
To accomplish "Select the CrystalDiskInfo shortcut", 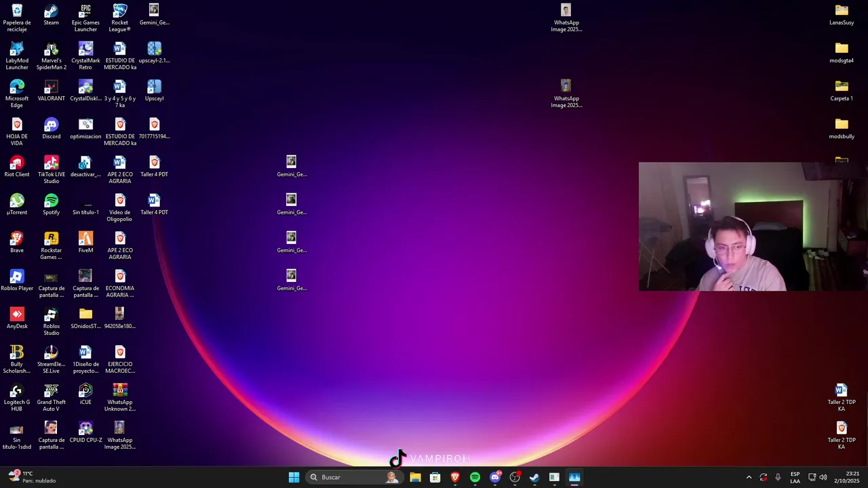I will 85,91.
